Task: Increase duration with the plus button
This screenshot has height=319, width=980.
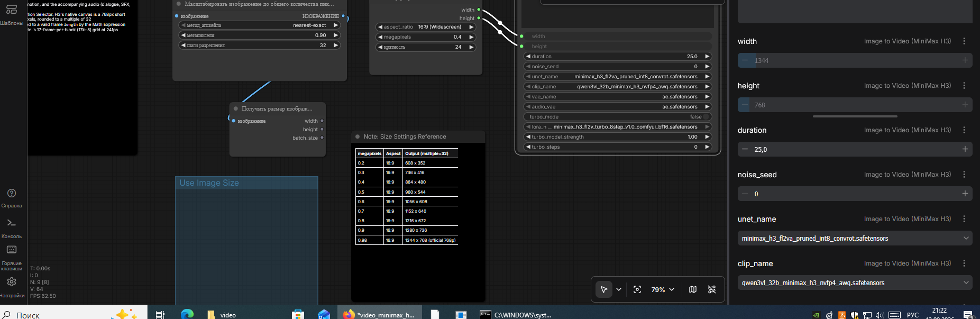Action: click(x=965, y=149)
